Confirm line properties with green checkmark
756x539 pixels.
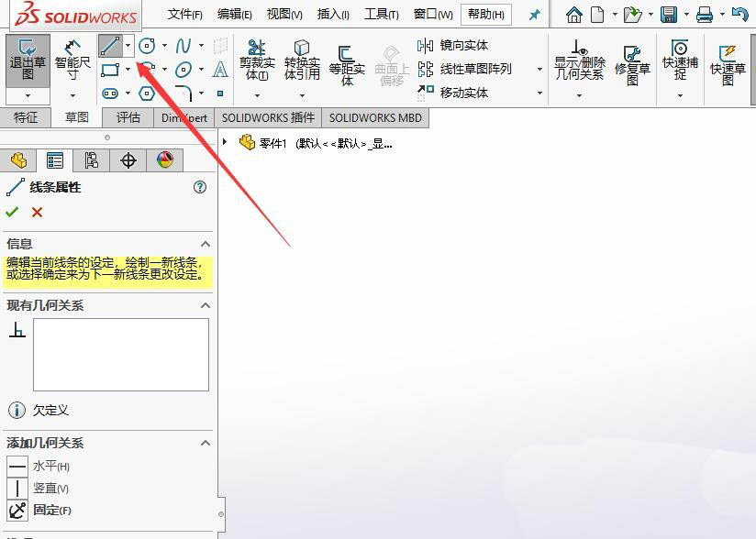pos(12,212)
